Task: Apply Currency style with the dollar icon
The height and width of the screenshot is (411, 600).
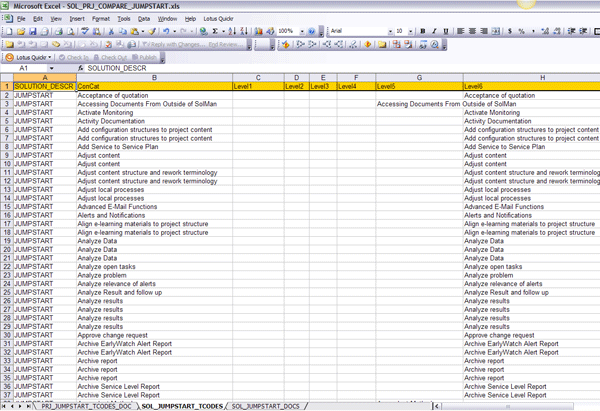Action: (510, 31)
